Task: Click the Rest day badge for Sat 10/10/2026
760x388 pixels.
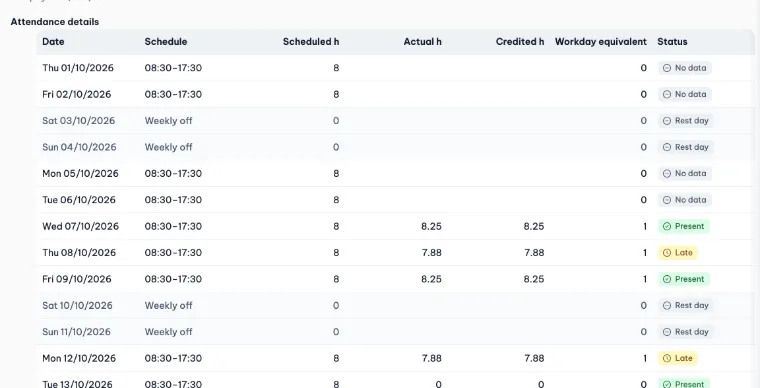Action: 685,305
